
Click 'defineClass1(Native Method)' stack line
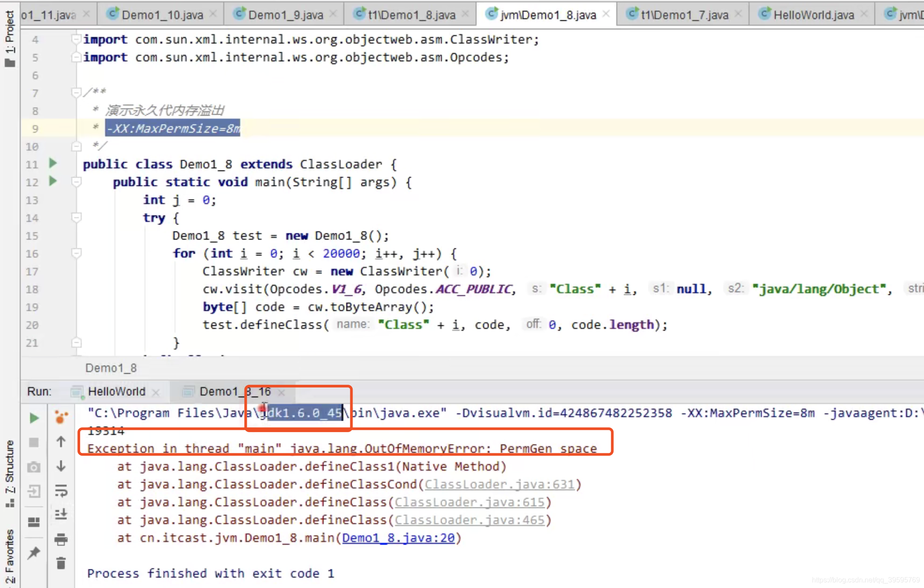tap(311, 466)
